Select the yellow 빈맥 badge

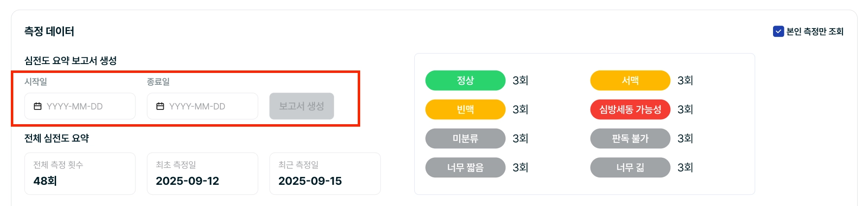pos(465,109)
